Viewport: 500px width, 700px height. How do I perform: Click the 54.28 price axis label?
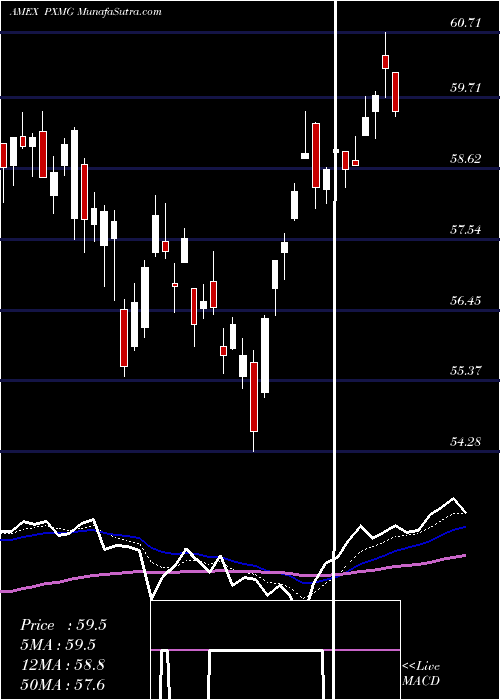466,442
